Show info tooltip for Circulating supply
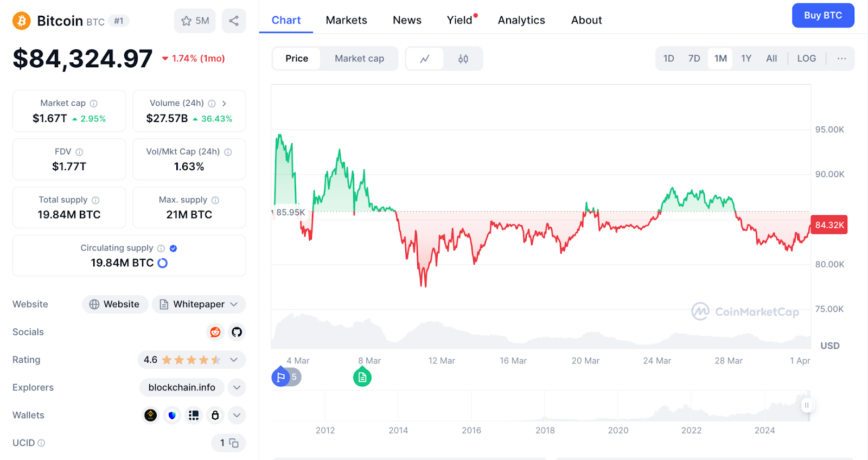Image resolution: width=868 pixels, height=460 pixels. [x=161, y=248]
